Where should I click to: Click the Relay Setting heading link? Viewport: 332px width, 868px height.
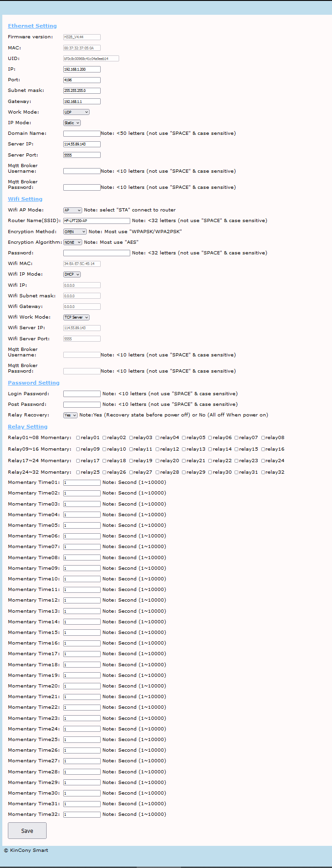point(28,427)
